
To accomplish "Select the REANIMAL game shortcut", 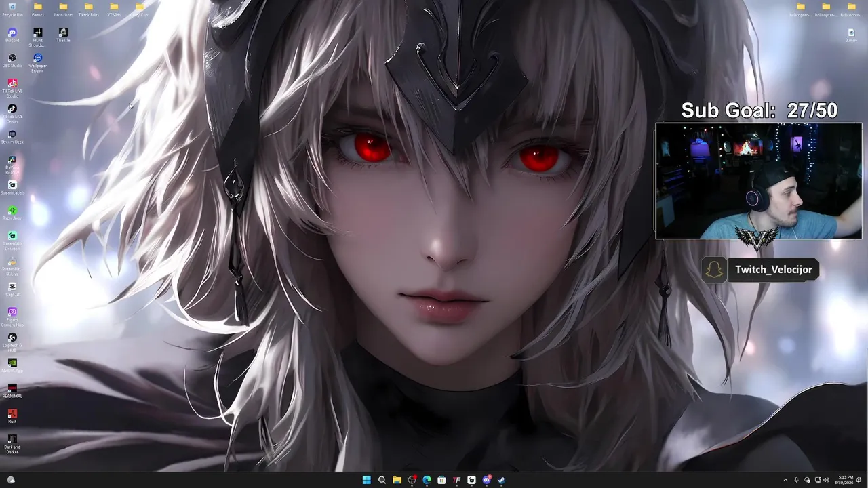I will pyautogui.click(x=12, y=391).
